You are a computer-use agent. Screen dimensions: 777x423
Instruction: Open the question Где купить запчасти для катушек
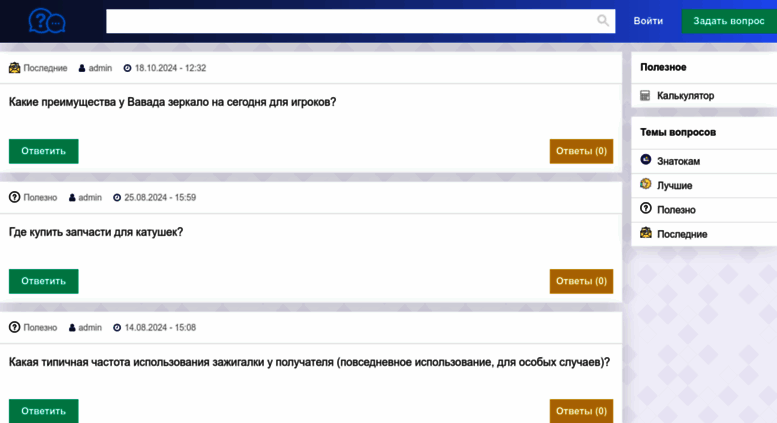96,232
